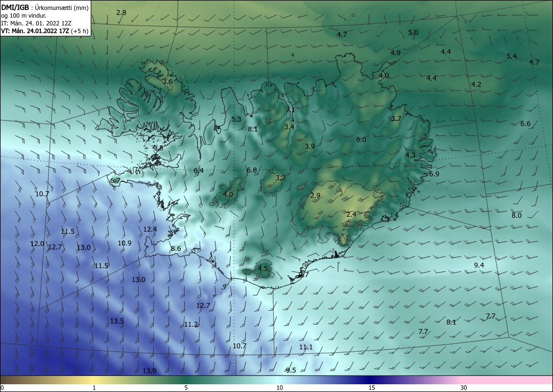Click the 4.3 value on the map
Viewport: 553px width, 392px height.
coord(410,155)
